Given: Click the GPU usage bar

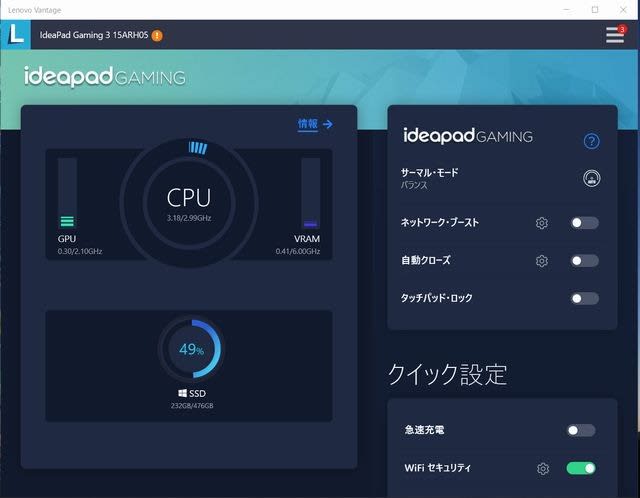Looking at the screenshot, I should 67,193.
